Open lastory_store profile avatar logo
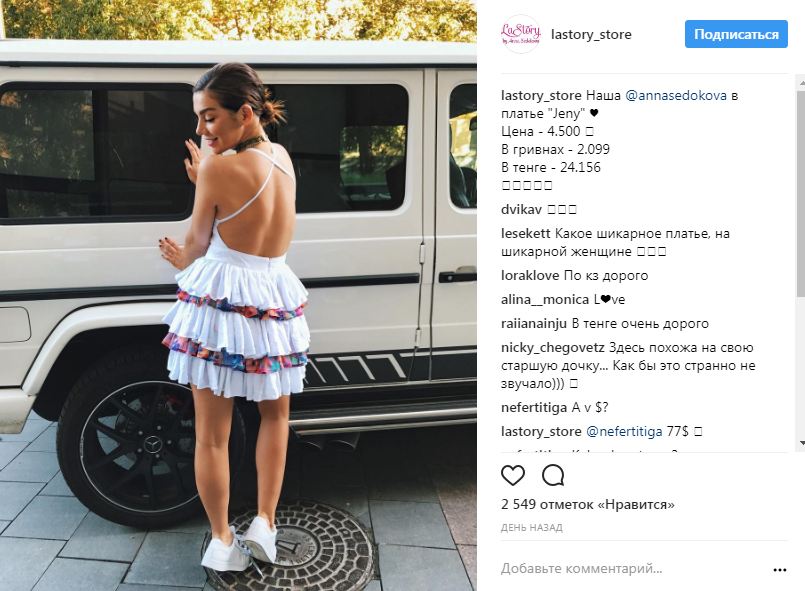The image size is (805, 591). coord(521,34)
